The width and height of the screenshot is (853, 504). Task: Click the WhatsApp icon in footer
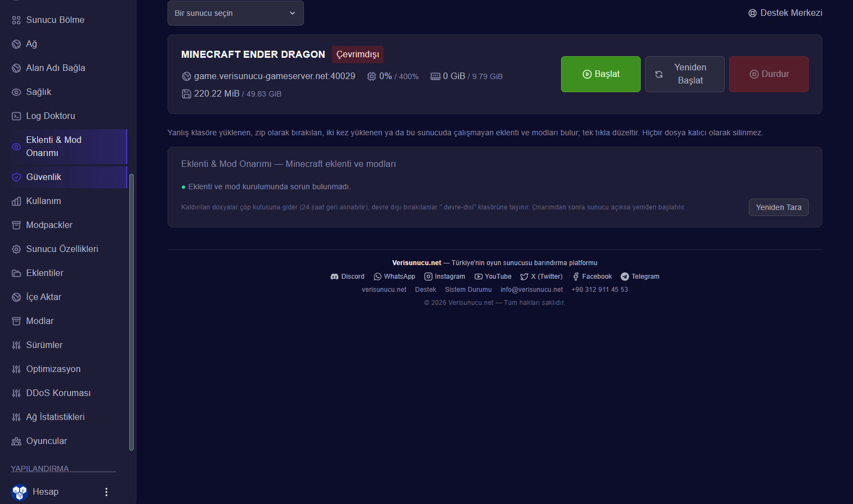(x=377, y=277)
